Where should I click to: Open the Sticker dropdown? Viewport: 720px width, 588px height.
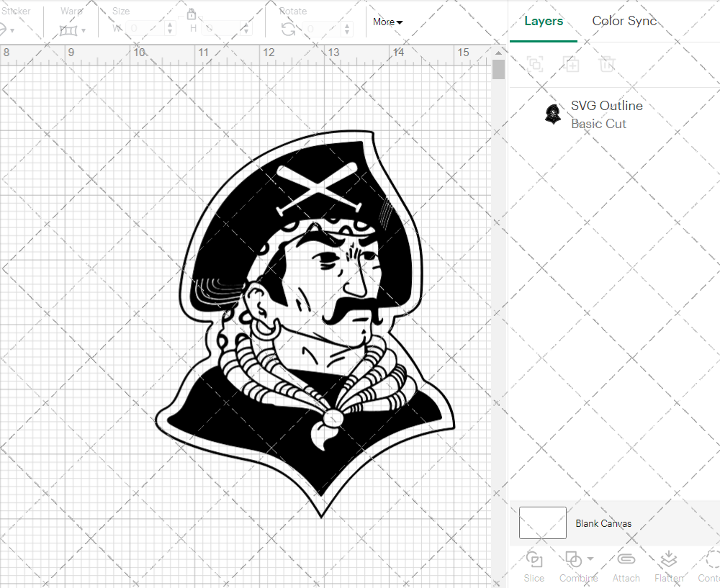[x=6, y=30]
